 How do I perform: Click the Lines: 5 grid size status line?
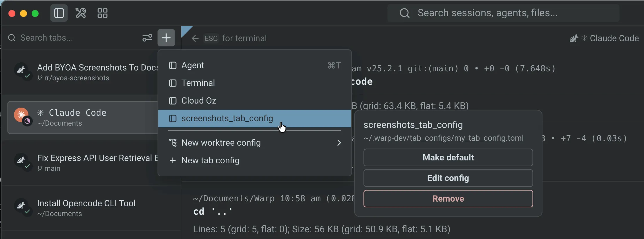point(322,229)
